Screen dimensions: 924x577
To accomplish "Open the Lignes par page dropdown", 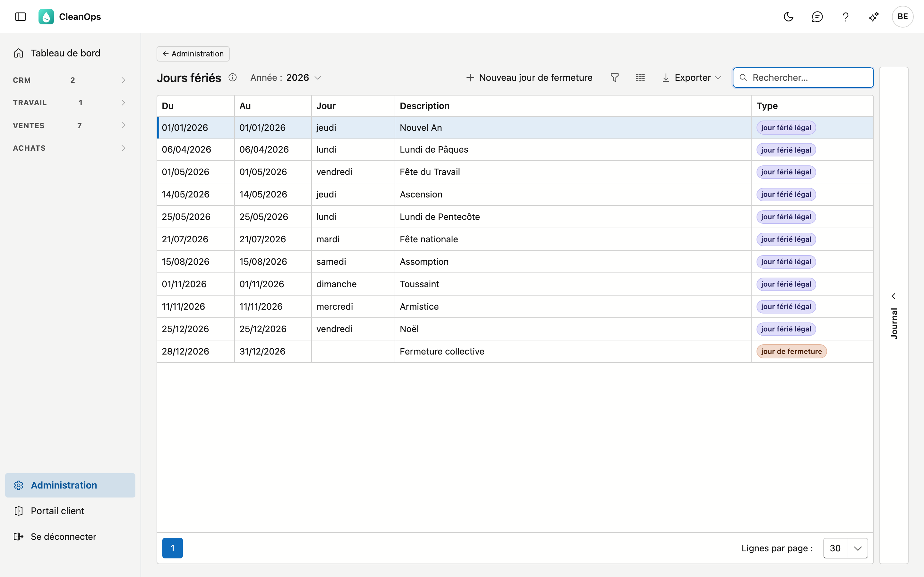I will [x=845, y=548].
